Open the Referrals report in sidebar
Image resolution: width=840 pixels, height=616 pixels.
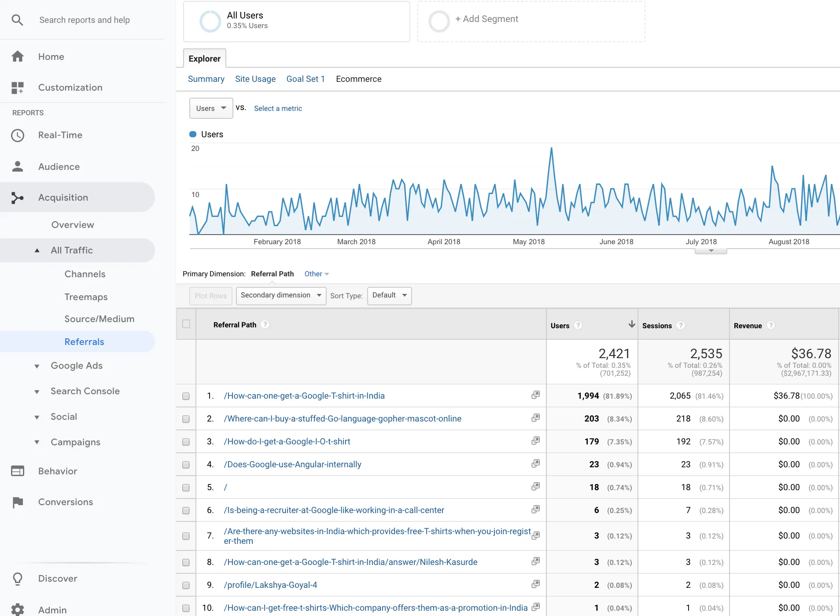click(x=84, y=342)
